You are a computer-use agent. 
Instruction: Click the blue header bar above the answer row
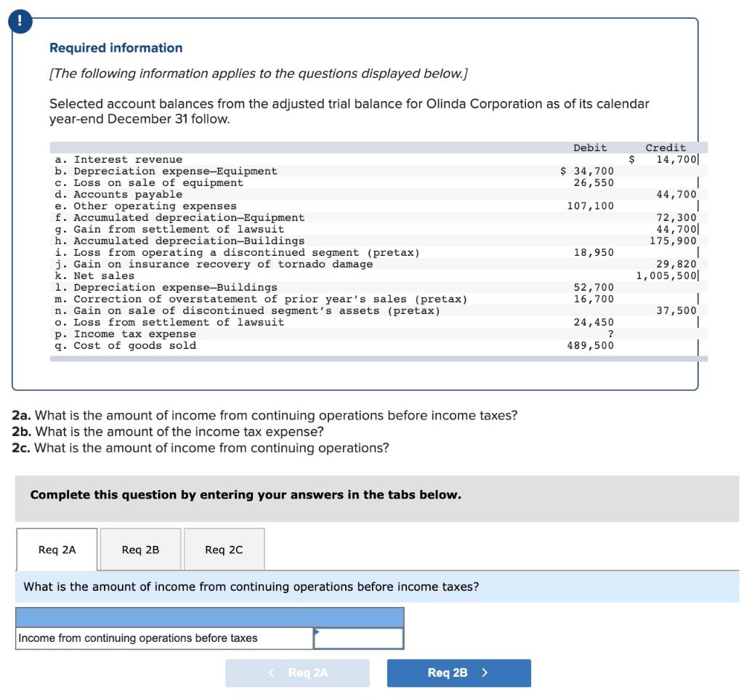point(209,616)
